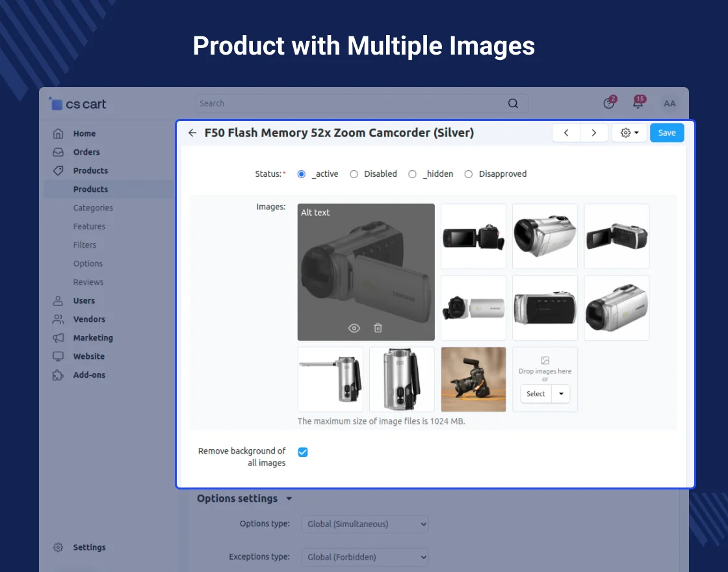Click the Save button

click(667, 133)
